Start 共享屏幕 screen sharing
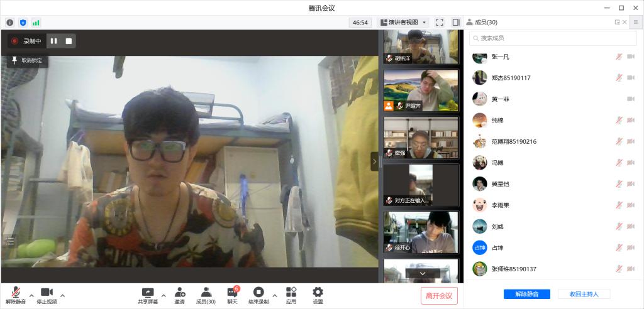This screenshot has height=309, width=644. [x=148, y=295]
